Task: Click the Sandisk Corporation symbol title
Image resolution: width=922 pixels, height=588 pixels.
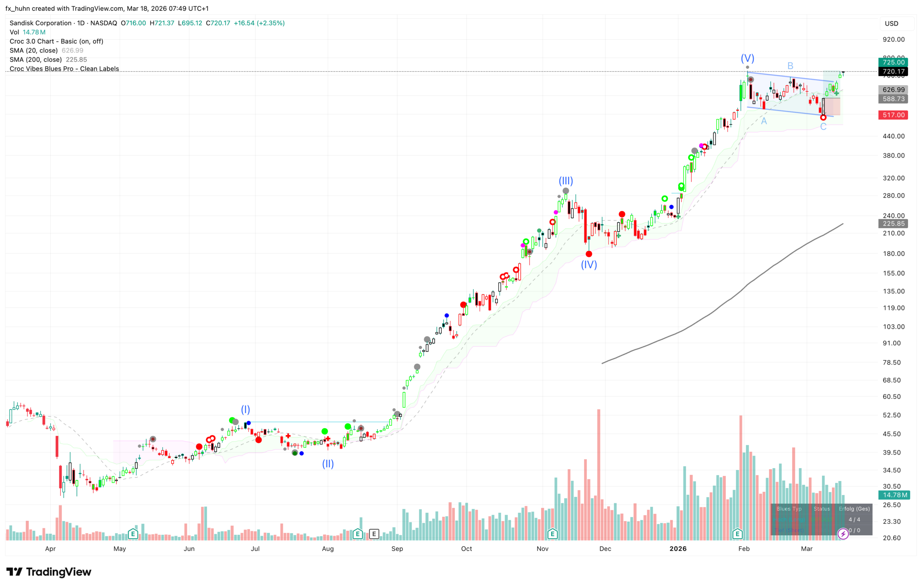Action: pos(41,23)
